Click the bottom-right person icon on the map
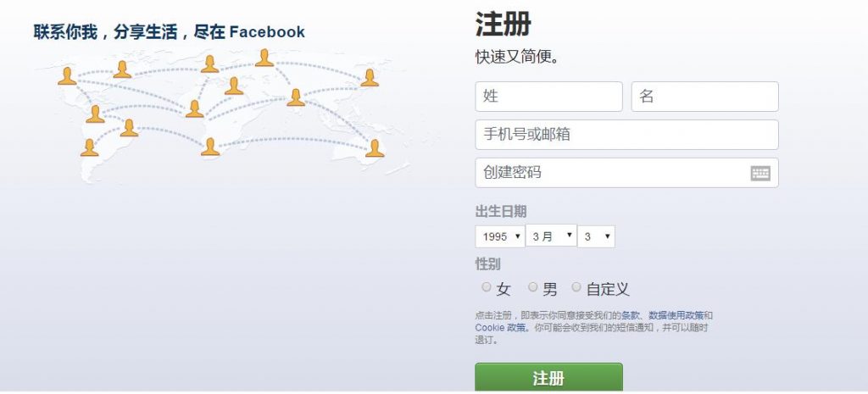 pyautogui.click(x=375, y=149)
